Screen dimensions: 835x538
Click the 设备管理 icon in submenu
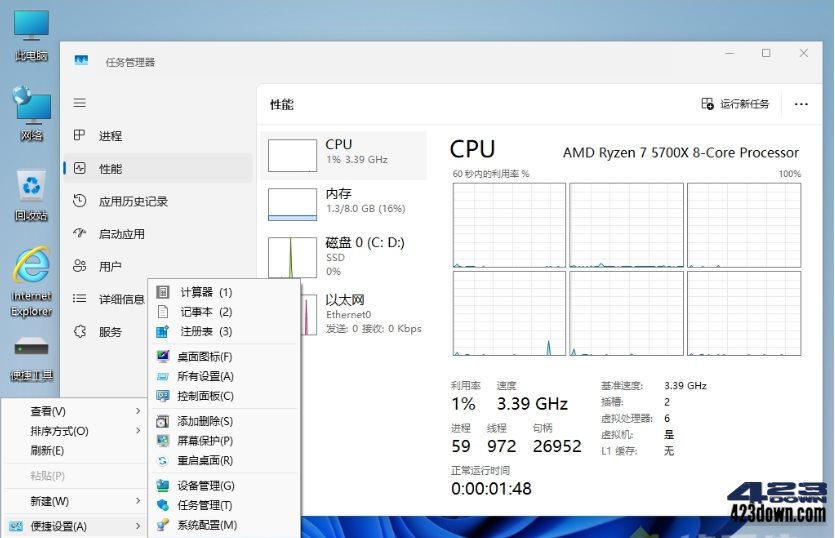pyautogui.click(x=163, y=485)
